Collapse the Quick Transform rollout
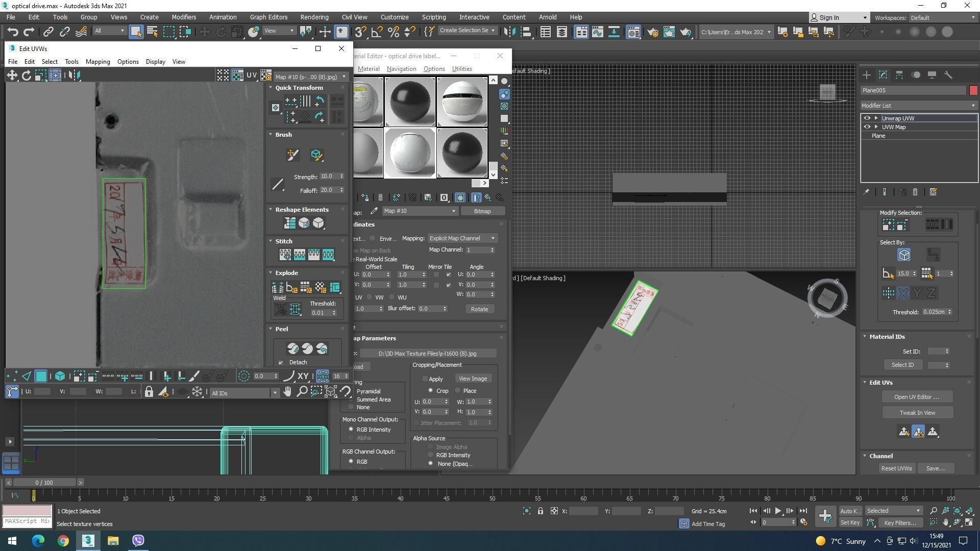The image size is (980, 551). point(271,88)
